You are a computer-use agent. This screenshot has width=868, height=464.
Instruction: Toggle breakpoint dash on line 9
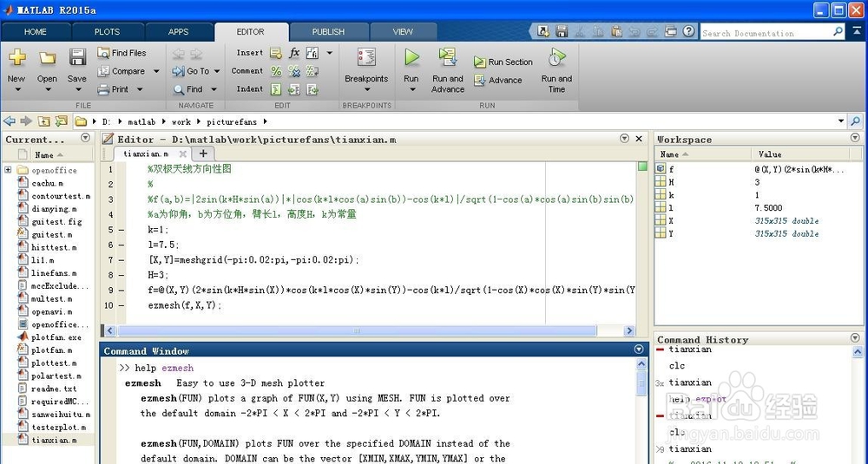(x=122, y=290)
